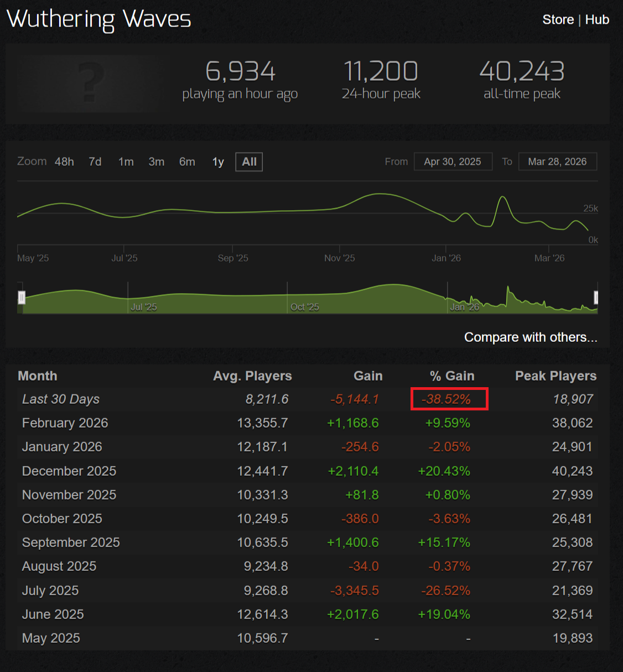This screenshot has width=623, height=672.
Task: Click the From date field
Action: [x=453, y=162]
